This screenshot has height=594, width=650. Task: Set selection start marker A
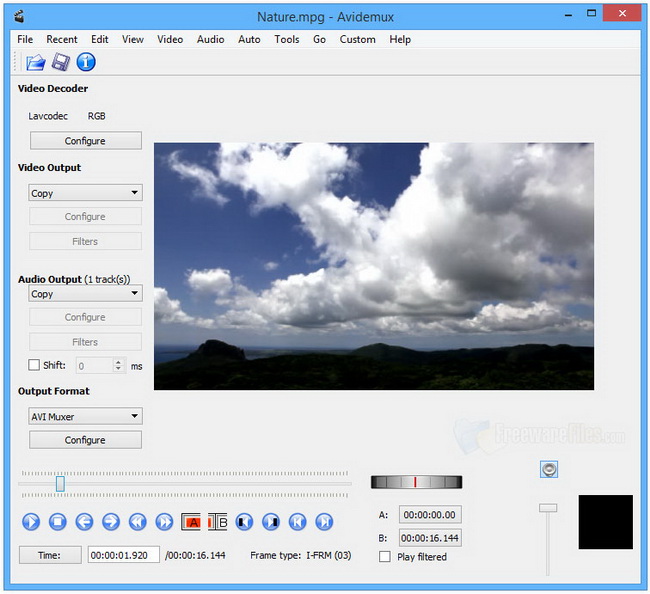point(191,521)
